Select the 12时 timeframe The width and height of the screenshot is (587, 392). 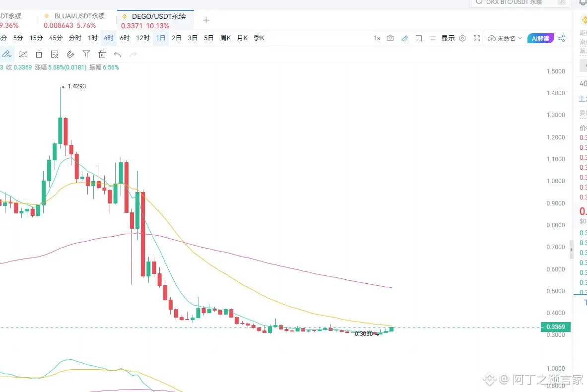(x=142, y=38)
